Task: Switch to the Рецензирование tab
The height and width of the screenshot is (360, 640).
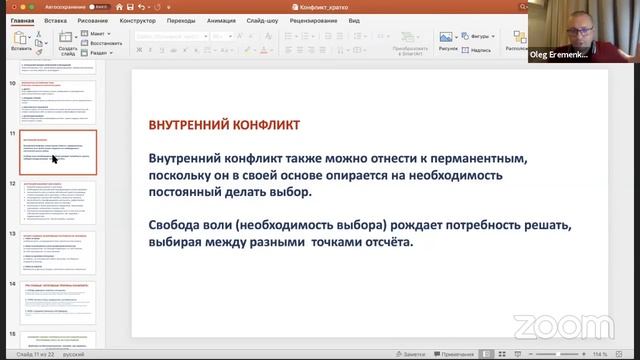Action: coord(313,20)
